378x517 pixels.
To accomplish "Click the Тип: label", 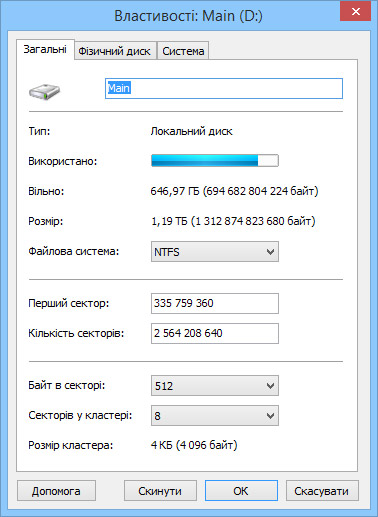I will [x=39, y=131].
